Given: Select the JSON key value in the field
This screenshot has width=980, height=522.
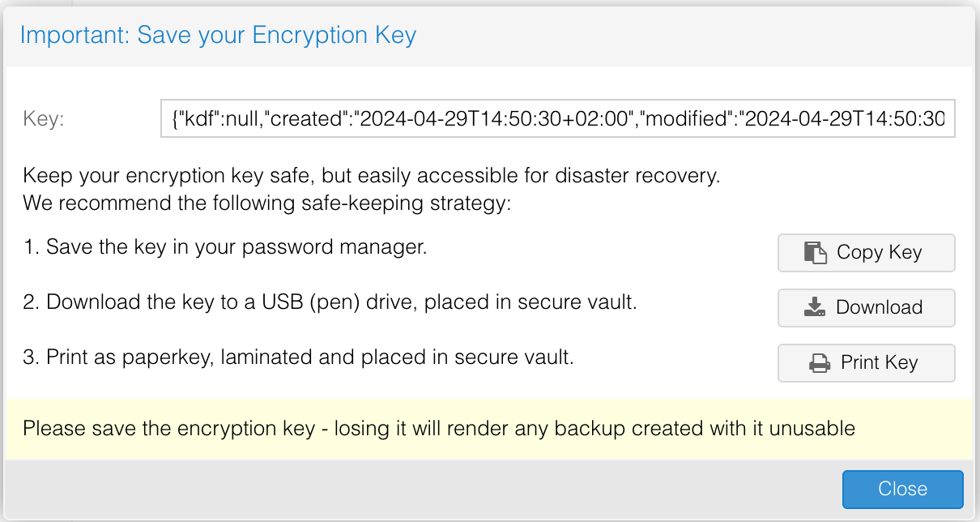Looking at the screenshot, I should [x=559, y=118].
